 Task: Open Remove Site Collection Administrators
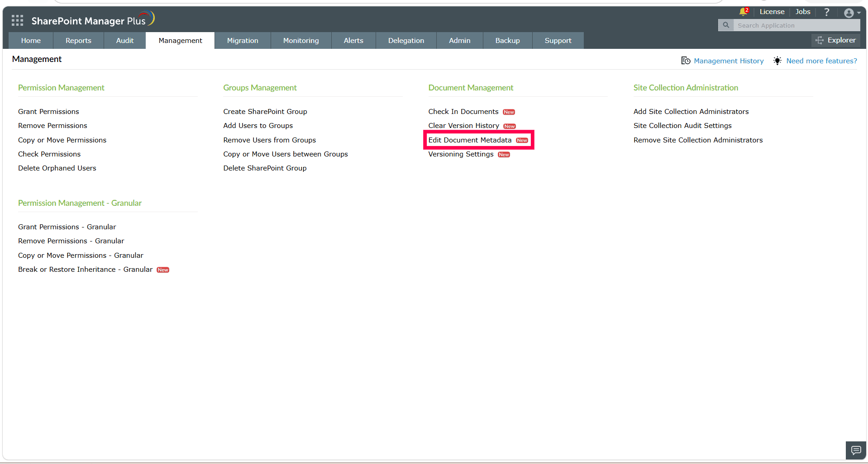pos(698,140)
